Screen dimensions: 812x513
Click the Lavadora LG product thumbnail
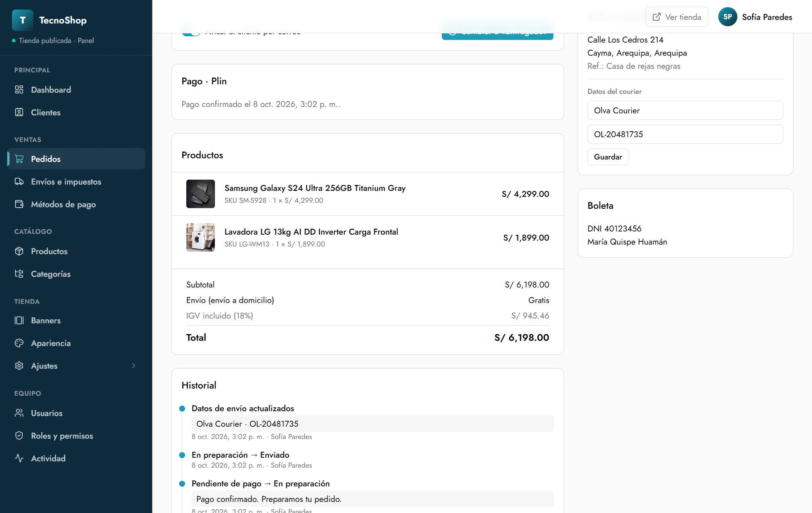pyautogui.click(x=201, y=237)
